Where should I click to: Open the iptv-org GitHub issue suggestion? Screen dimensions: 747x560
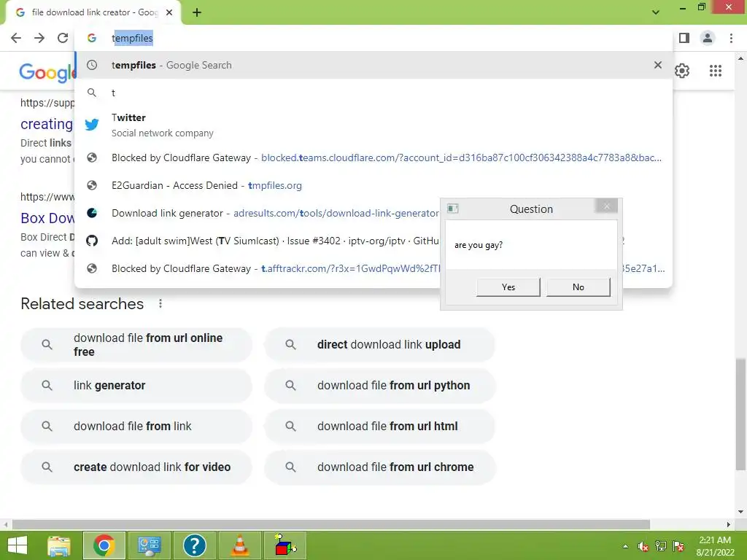tap(258, 241)
